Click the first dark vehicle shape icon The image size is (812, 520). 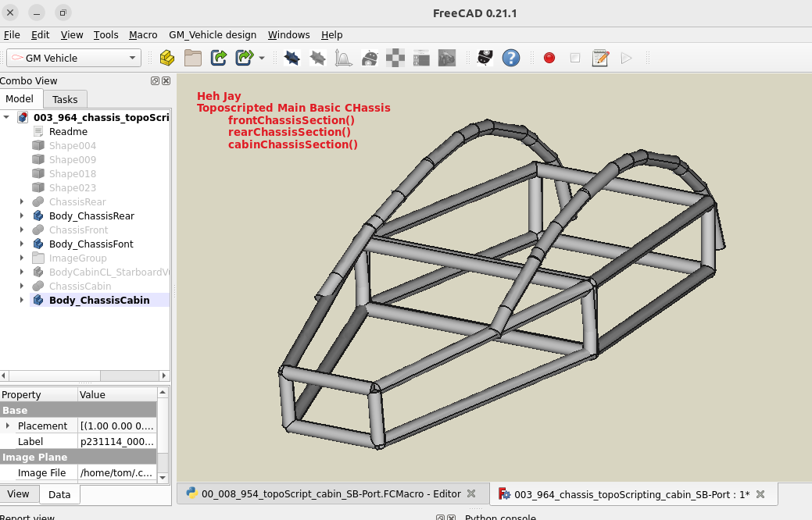[292, 58]
